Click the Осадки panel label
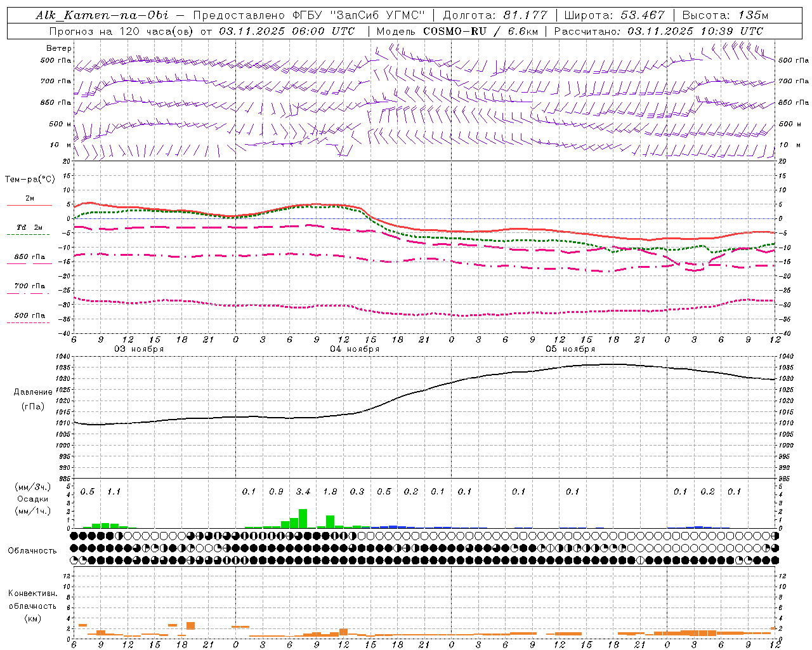 pos(33,499)
